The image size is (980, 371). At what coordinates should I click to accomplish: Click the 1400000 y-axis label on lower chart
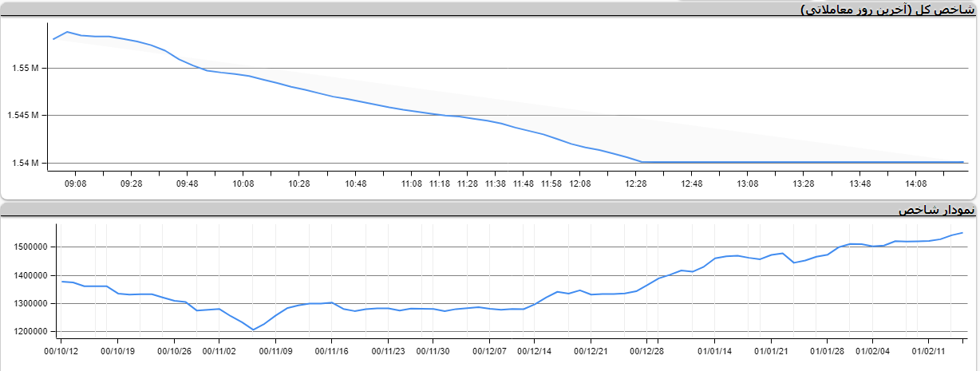tap(32, 276)
